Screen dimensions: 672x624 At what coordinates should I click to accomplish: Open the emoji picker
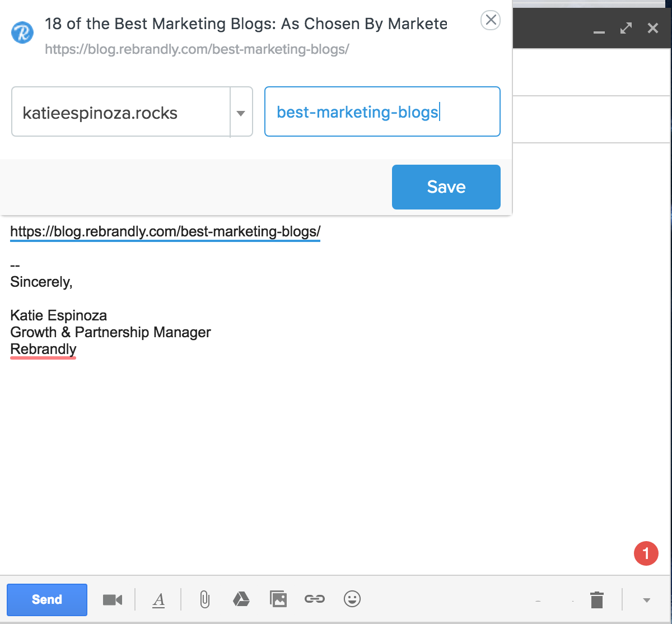pyautogui.click(x=352, y=599)
